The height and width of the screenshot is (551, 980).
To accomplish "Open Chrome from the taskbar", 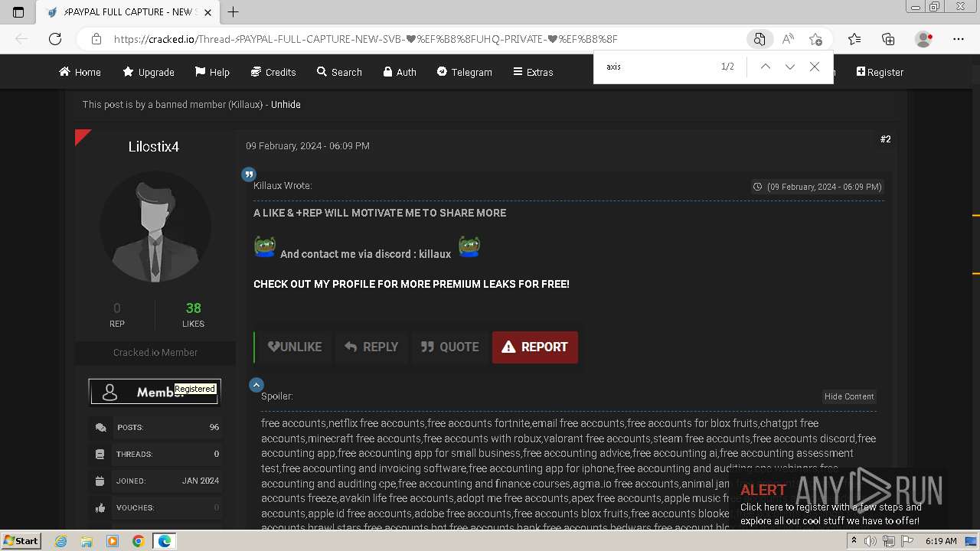I will coord(138,541).
